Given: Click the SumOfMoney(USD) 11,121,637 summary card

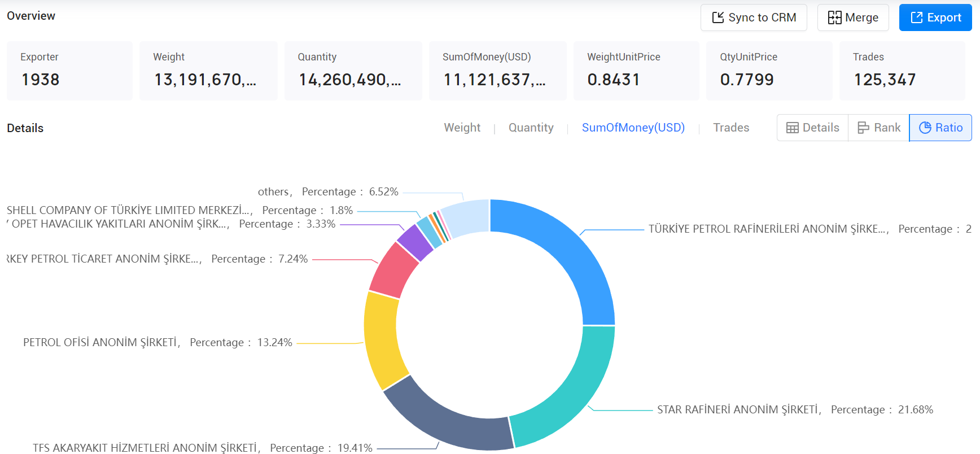Looking at the screenshot, I should tap(498, 71).
